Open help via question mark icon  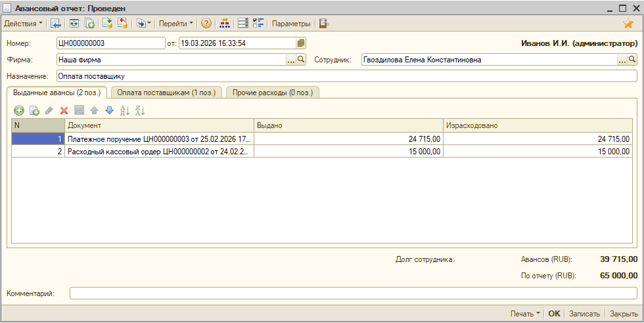(206, 24)
